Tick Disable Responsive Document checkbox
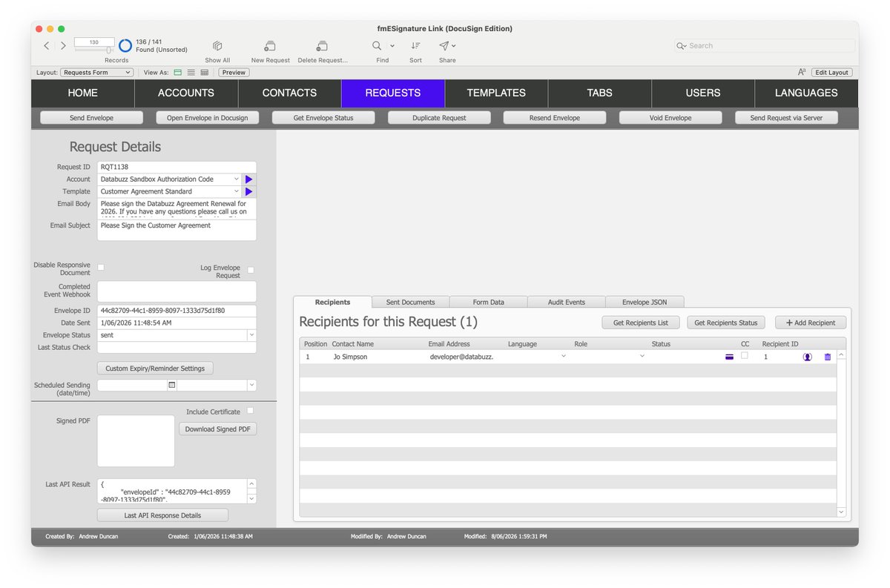 point(101,267)
